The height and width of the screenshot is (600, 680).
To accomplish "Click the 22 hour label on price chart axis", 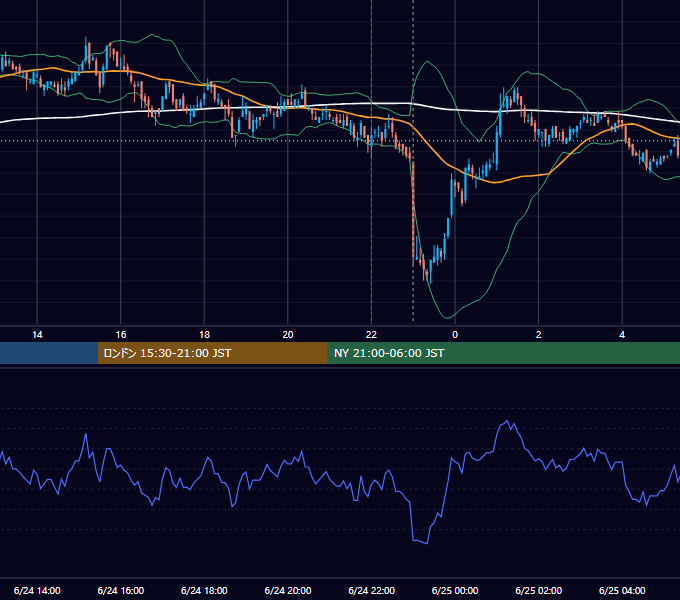I will [x=372, y=335].
